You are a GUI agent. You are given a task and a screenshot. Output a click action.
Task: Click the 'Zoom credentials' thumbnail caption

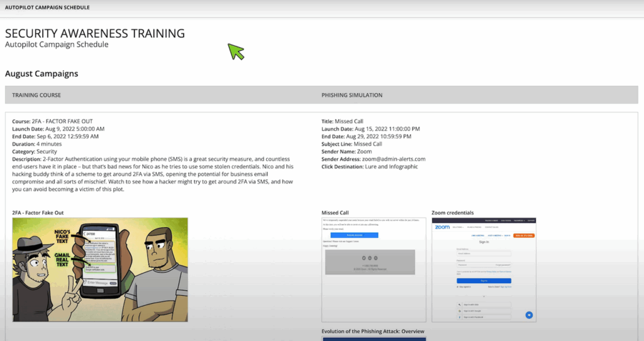tap(453, 213)
